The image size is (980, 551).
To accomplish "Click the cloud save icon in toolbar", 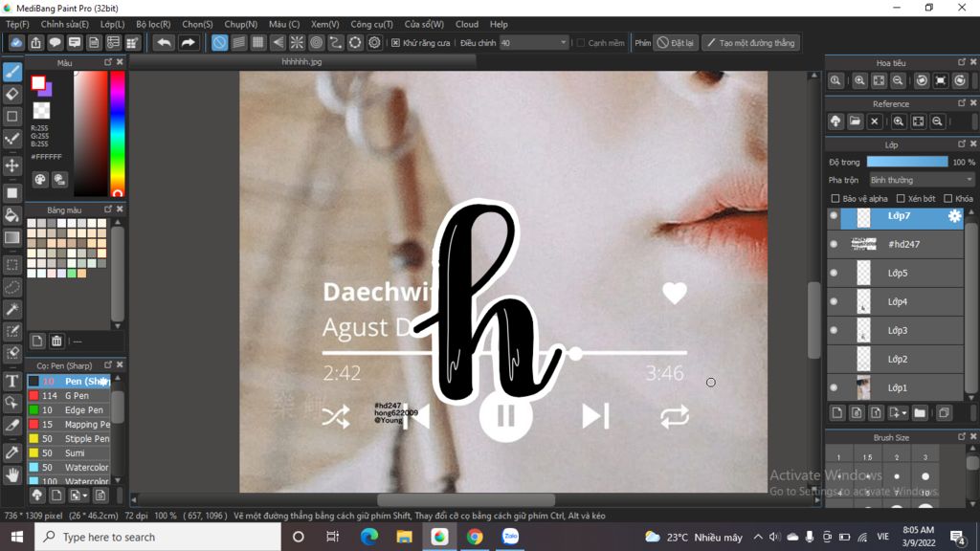I will (16, 42).
